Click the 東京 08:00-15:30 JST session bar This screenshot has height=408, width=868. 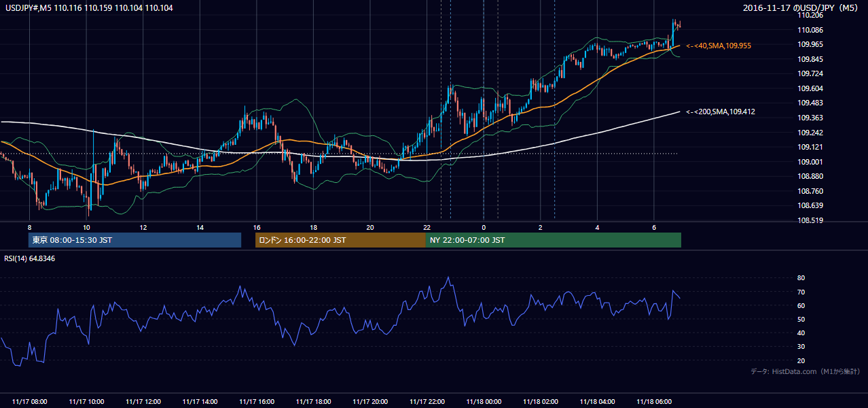(134, 240)
